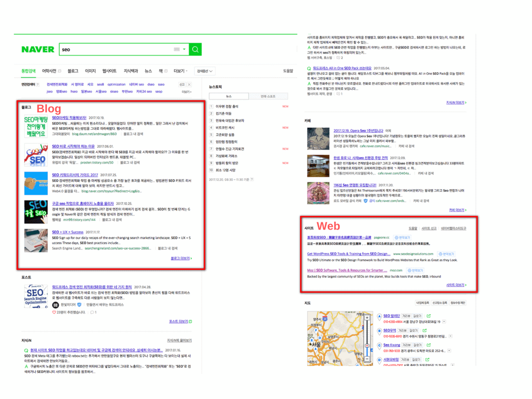Click the 사이트 더보기 link
The image size is (532, 399).
pyautogui.click(x=456, y=285)
